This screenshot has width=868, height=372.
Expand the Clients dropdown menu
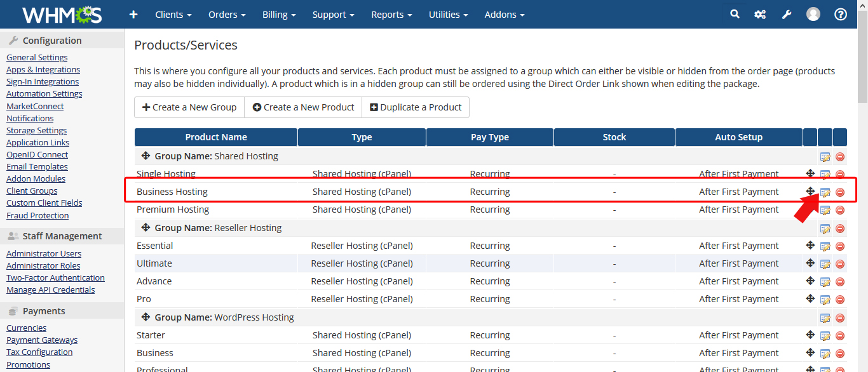pyautogui.click(x=173, y=15)
